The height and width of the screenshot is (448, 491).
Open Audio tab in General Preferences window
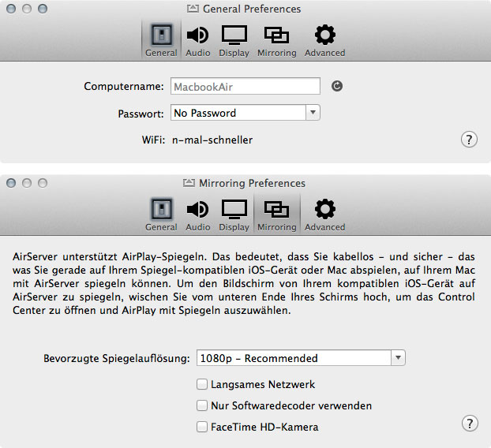click(197, 40)
